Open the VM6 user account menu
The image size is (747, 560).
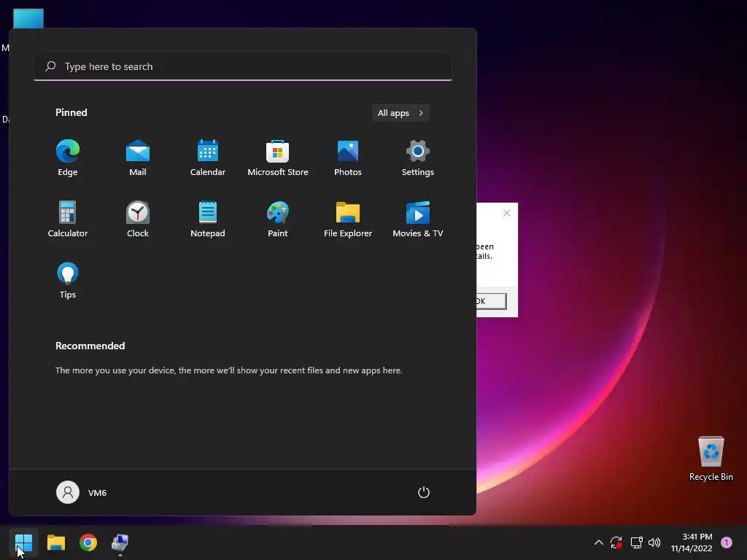coord(82,492)
